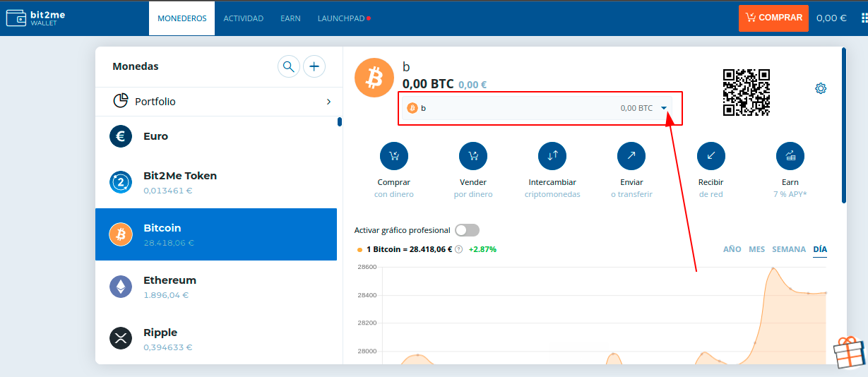Click the Intercambiar criptomonedas arrows icon
This screenshot has height=377, width=868.
(552, 156)
